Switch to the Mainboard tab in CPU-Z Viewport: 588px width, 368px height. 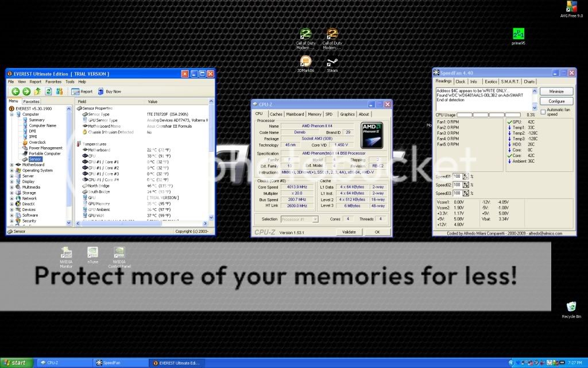point(295,114)
